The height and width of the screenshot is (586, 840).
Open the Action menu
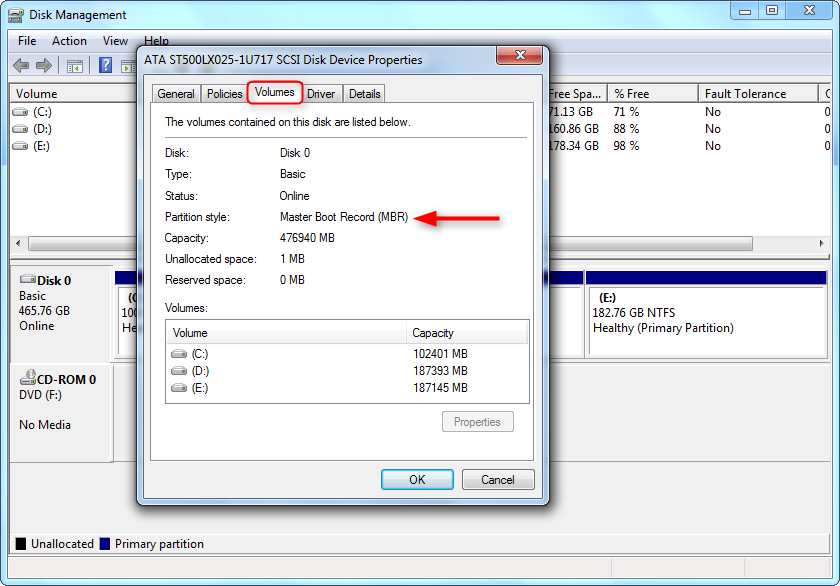[x=69, y=41]
